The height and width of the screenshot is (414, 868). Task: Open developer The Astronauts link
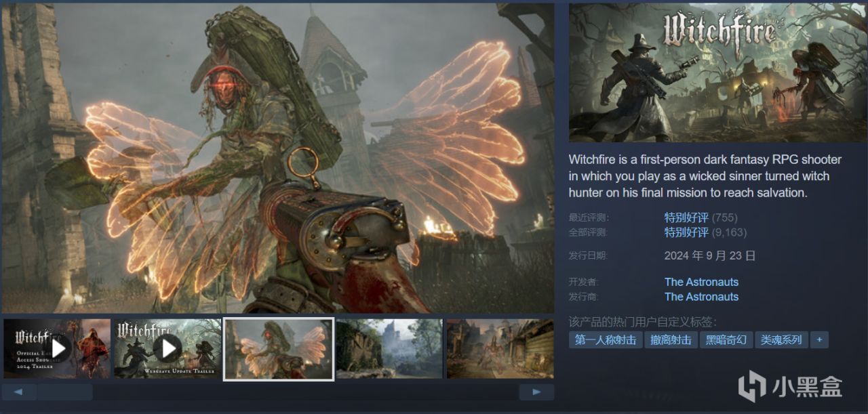point(701,282)
